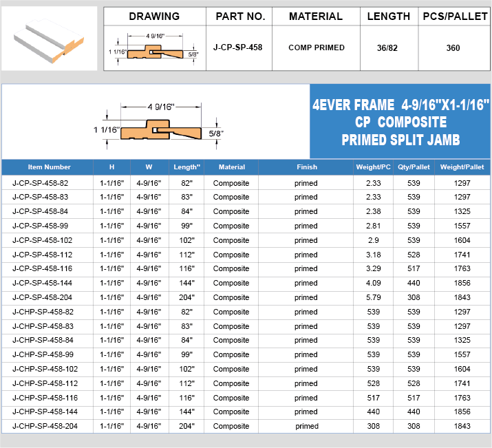Click the LENGTH column header

(389, 17)
